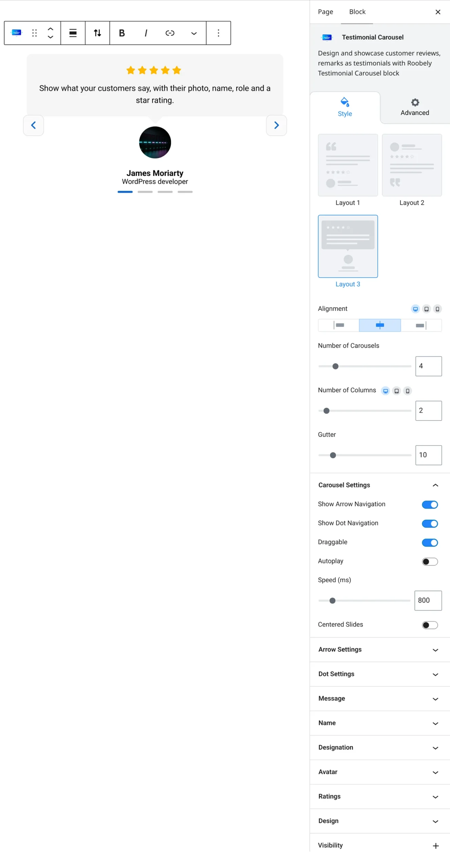Open the Advanced tab
This screenshot has height=868, width=450.
tap(415, 107)
